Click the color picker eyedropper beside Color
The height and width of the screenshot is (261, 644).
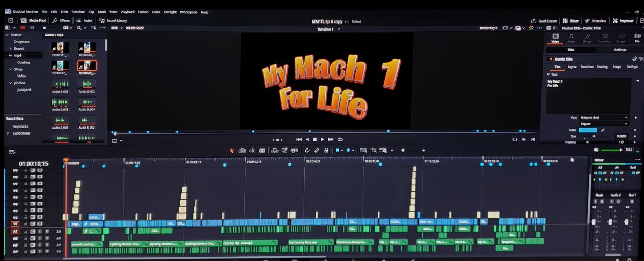coord(602,130)
